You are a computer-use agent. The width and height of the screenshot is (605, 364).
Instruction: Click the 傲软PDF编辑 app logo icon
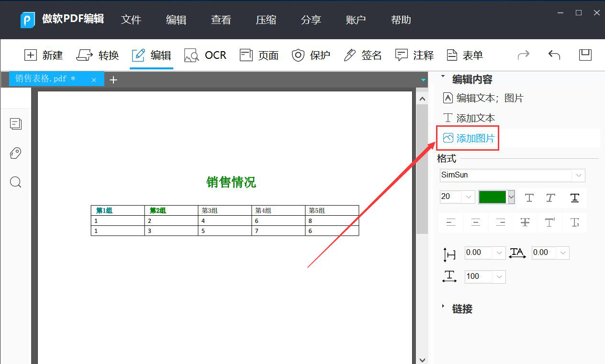pos(28,20)
